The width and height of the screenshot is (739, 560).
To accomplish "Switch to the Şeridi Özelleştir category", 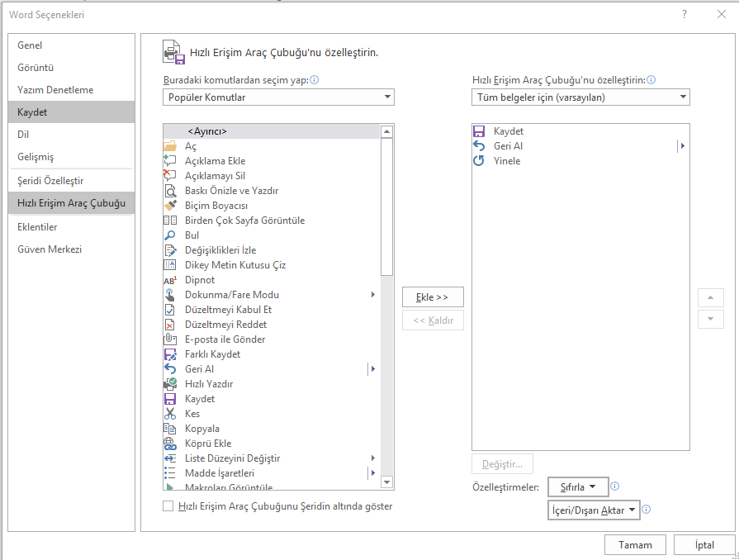I will click(50, 181).
